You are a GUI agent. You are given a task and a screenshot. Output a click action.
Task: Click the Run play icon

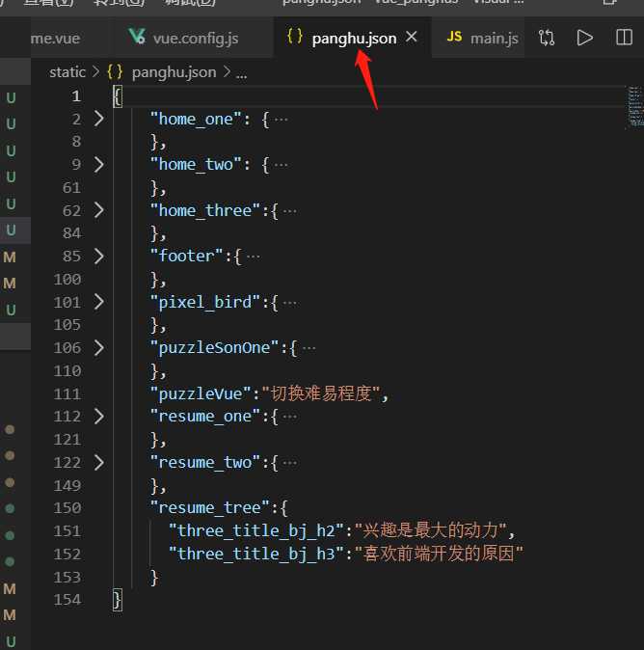pos(584,38)
